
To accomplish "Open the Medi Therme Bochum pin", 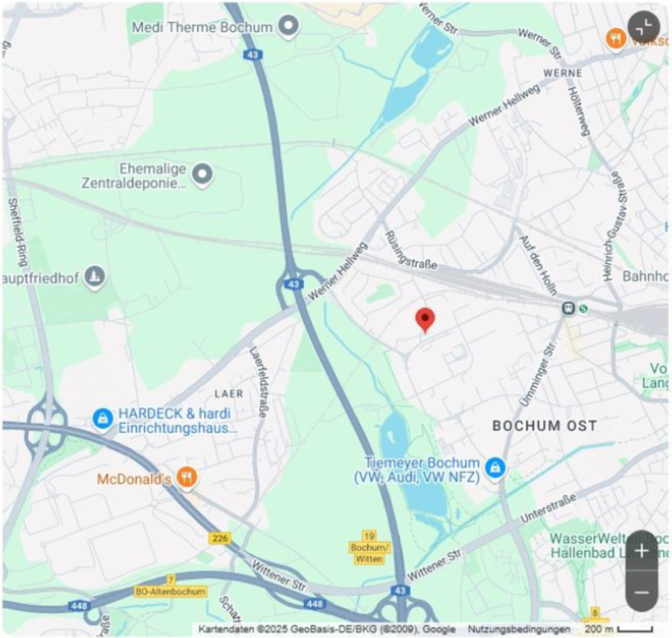I will click(x=288, y=26).
